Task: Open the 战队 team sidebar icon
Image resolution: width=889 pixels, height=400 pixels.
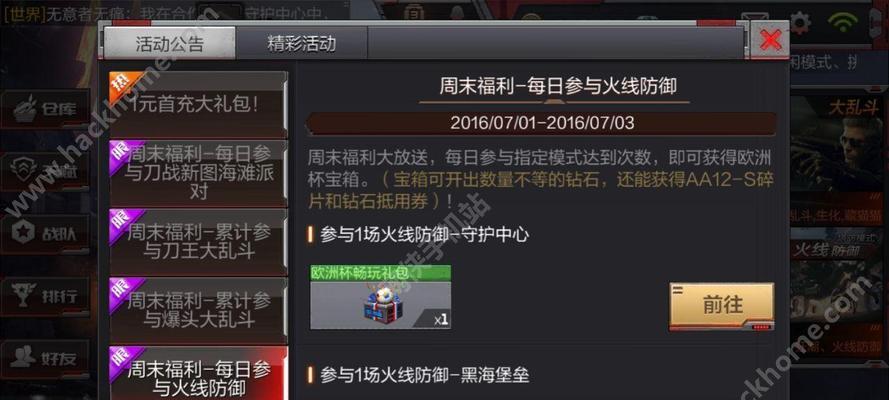Action: click(45, 233)
